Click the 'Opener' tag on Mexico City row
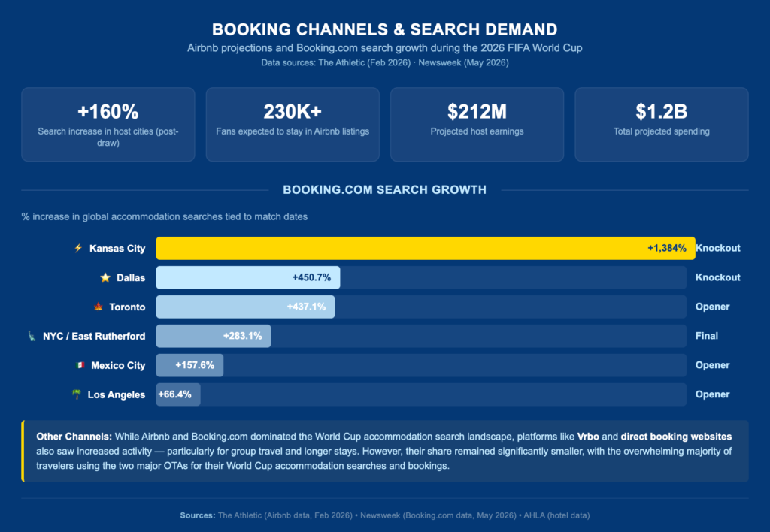This screenshot has height=532, width=770. (x=713, y=365)
